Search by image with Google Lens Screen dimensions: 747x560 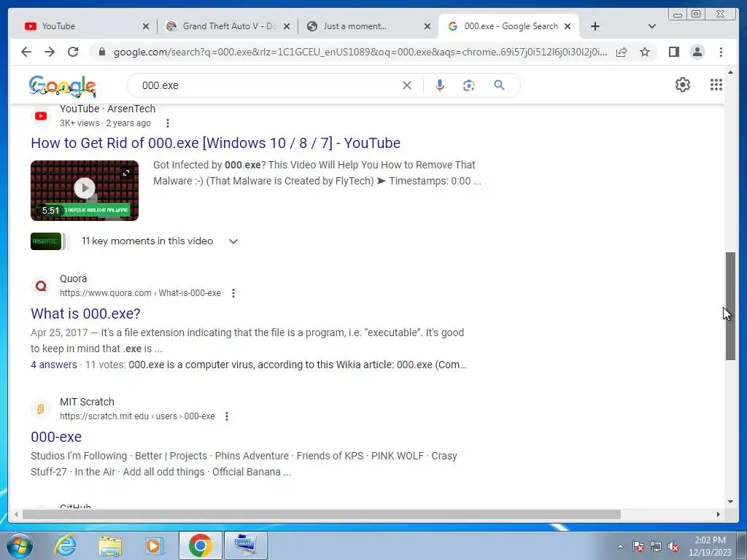(469, 85)
